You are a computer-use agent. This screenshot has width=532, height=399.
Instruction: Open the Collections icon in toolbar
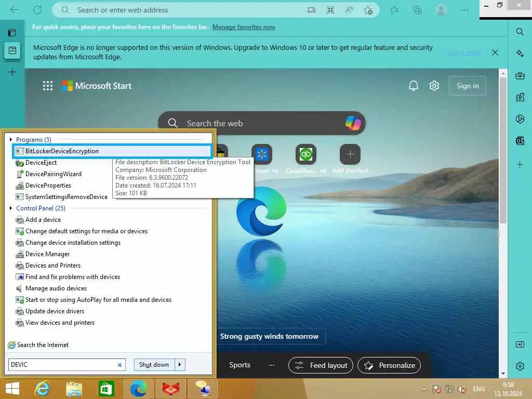417,10
